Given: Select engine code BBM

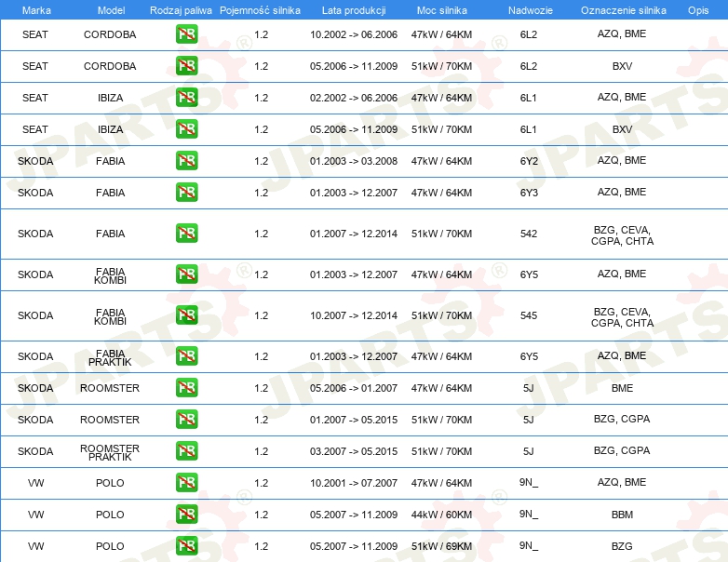Looking at the screenshot, I should [x=622, y=515].
